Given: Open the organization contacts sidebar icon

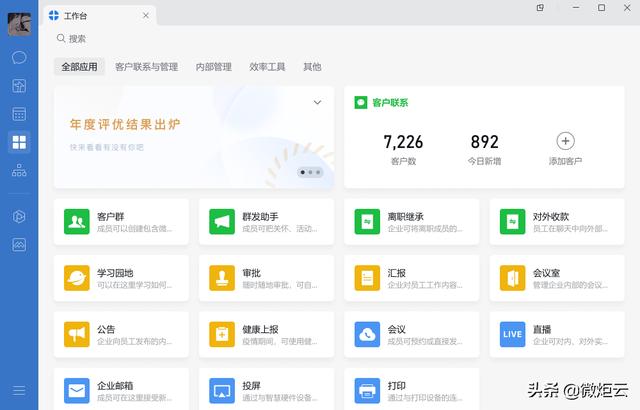Looking at the screenshot, I should [x=19, y=170].
